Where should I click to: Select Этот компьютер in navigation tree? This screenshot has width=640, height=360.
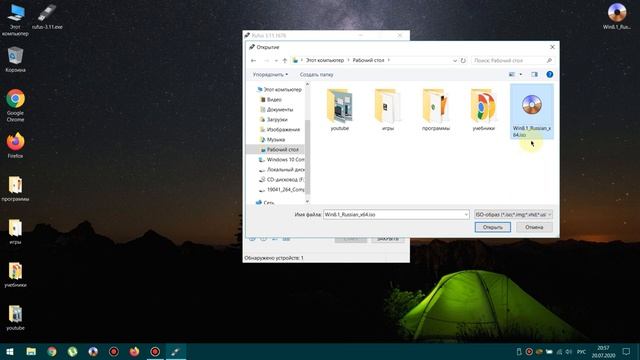coord(279,89)
